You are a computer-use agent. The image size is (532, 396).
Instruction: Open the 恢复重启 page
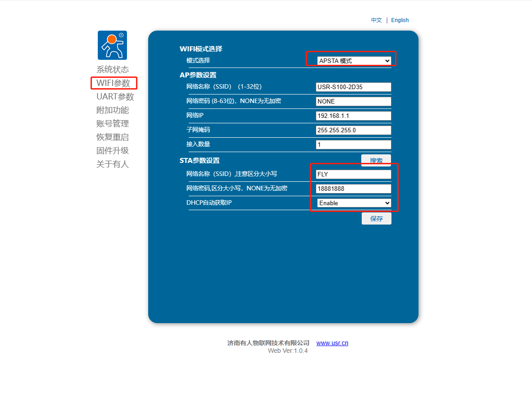pos(113,137)
